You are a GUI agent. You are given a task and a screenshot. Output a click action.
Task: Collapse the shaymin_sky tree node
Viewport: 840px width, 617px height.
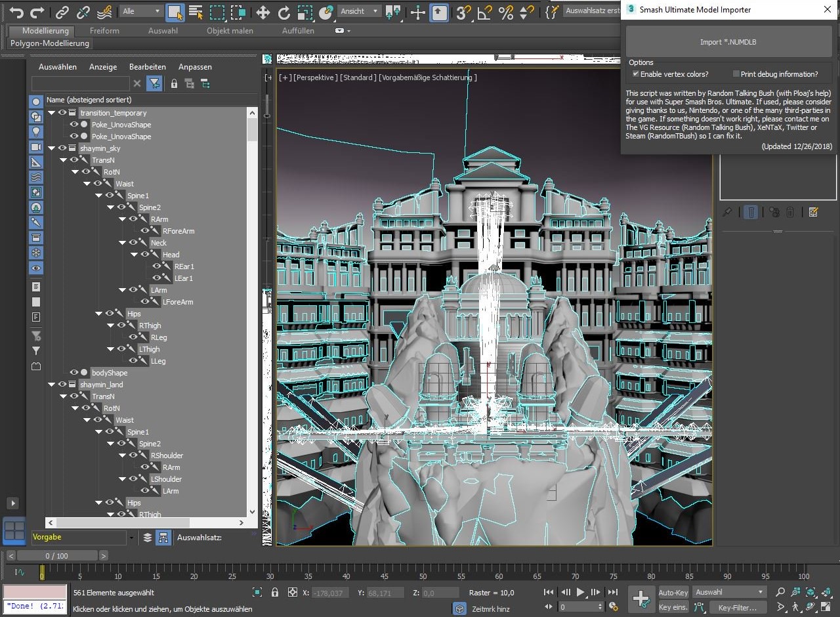pos(52,148)
